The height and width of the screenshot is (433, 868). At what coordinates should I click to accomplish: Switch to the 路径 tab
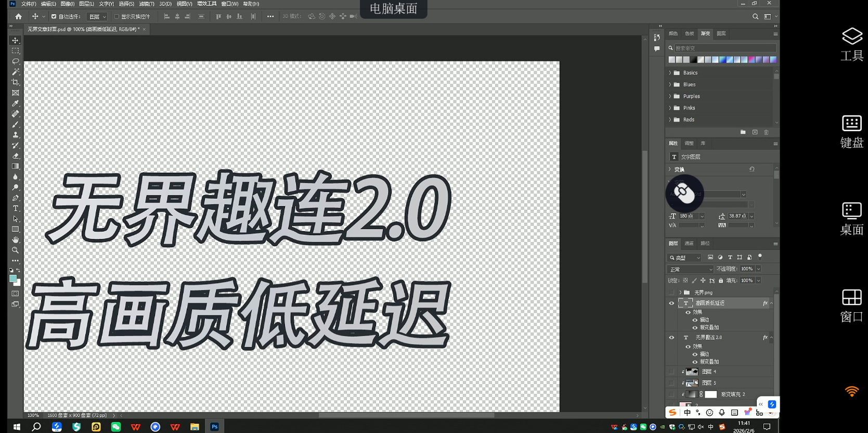coord(705,243)
